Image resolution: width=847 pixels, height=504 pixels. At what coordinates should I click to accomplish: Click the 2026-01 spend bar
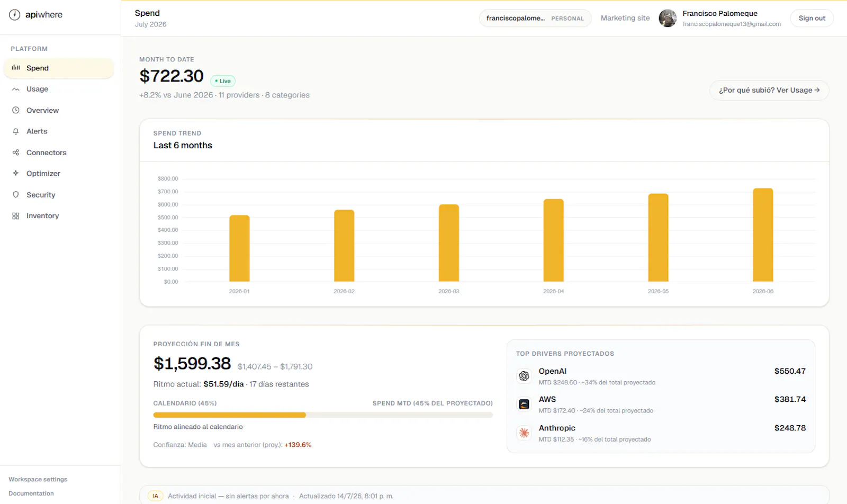coord(239,248)
